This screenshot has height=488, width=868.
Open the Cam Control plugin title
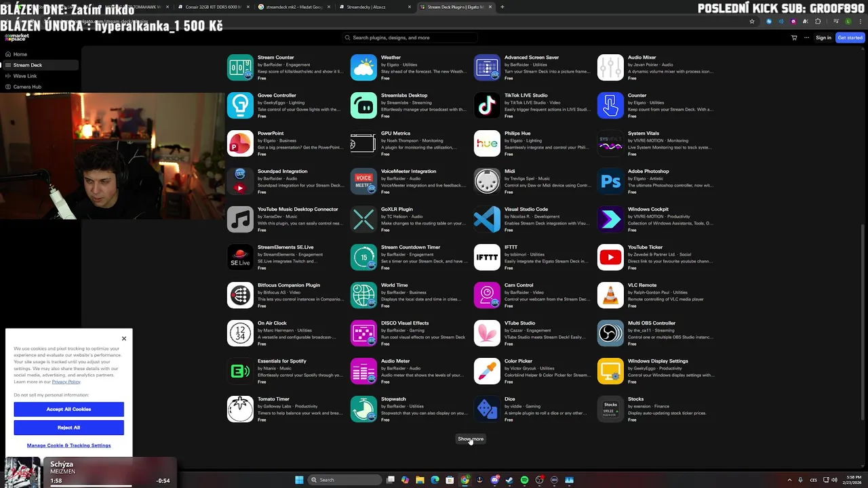point(519,285)
